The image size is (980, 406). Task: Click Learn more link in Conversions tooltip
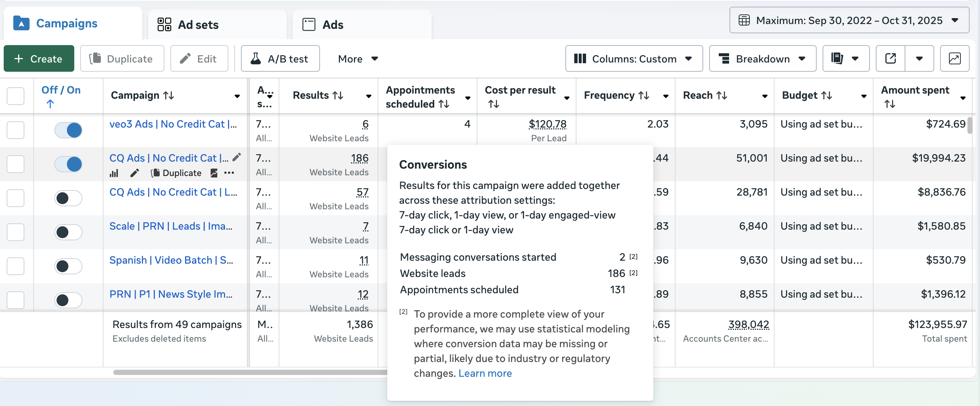point(485,373)
